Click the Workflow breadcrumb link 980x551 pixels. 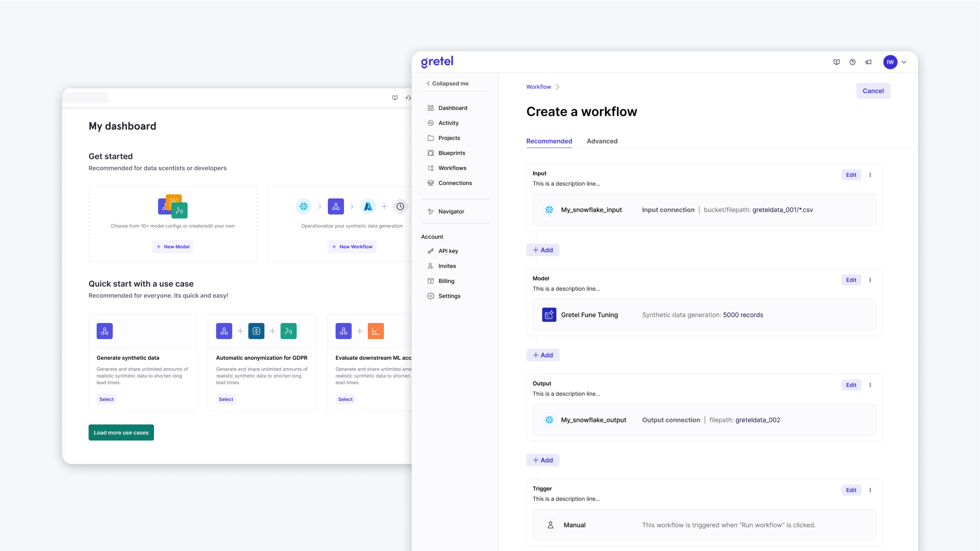click(538, 87)
